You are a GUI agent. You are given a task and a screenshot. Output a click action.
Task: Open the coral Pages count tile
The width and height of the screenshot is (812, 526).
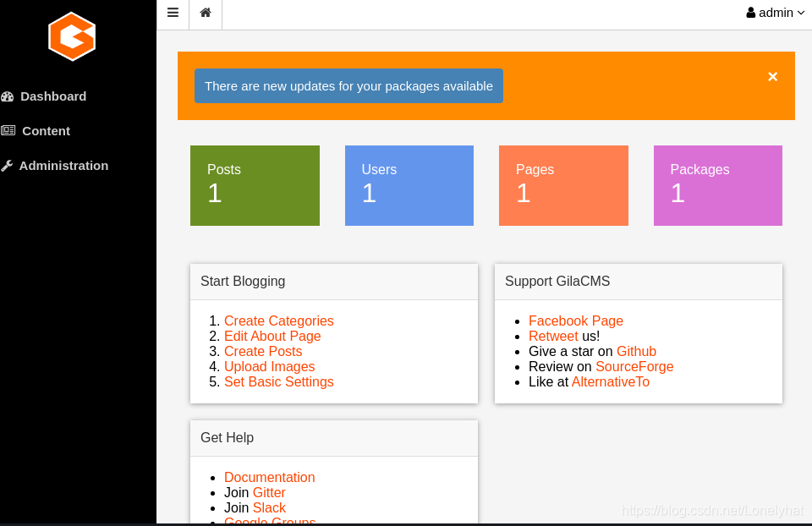[x=563, y=185]
